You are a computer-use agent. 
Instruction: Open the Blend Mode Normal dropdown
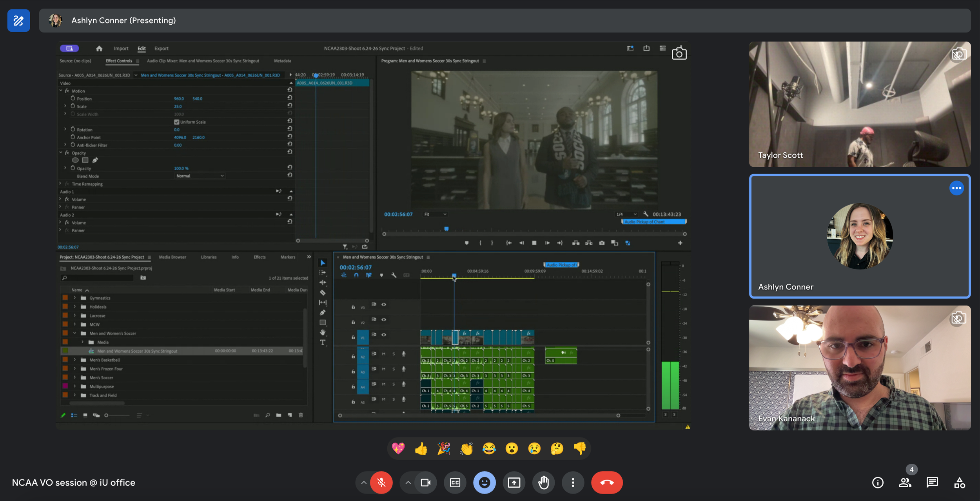coord(200,176)
